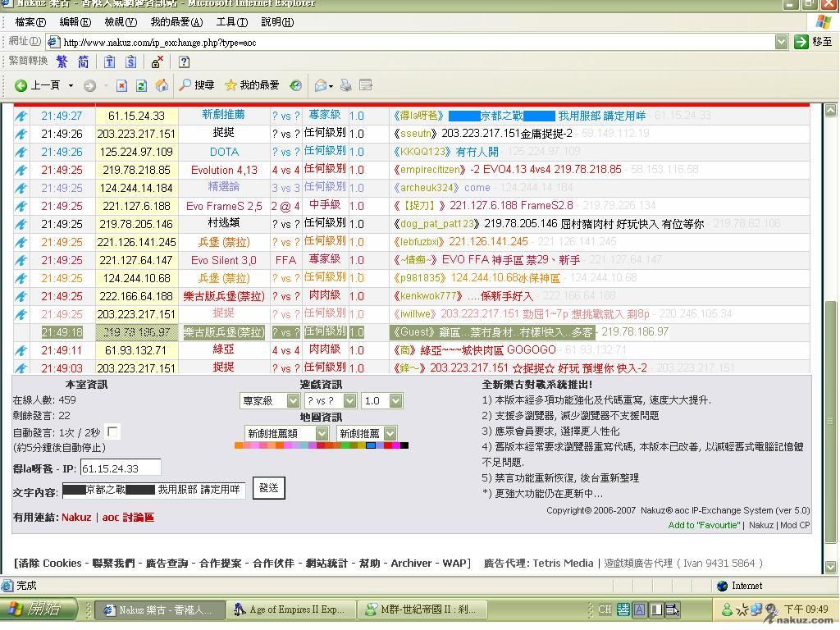
Task: Click the join icon in the DOTA row
Action: click(21, 152)
